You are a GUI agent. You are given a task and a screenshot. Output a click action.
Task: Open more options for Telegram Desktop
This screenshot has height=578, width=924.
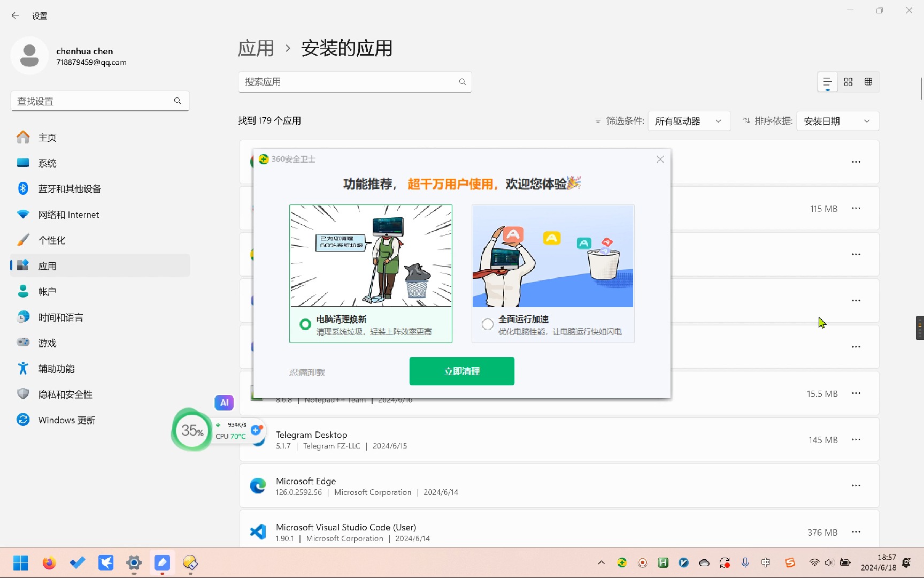[x=856, y=439]
